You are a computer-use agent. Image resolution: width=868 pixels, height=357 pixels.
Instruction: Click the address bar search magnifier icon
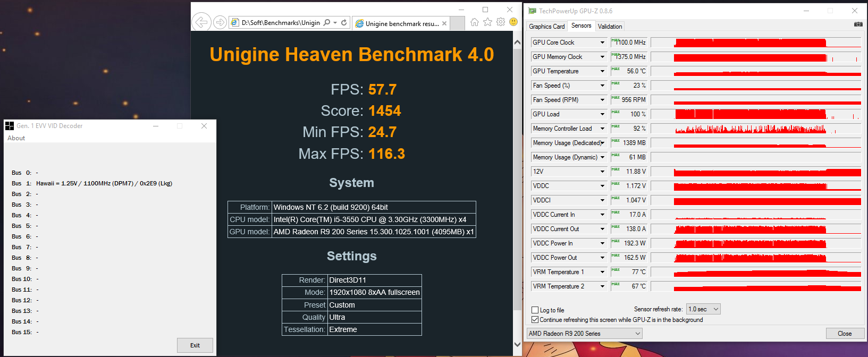pos(327,22)
